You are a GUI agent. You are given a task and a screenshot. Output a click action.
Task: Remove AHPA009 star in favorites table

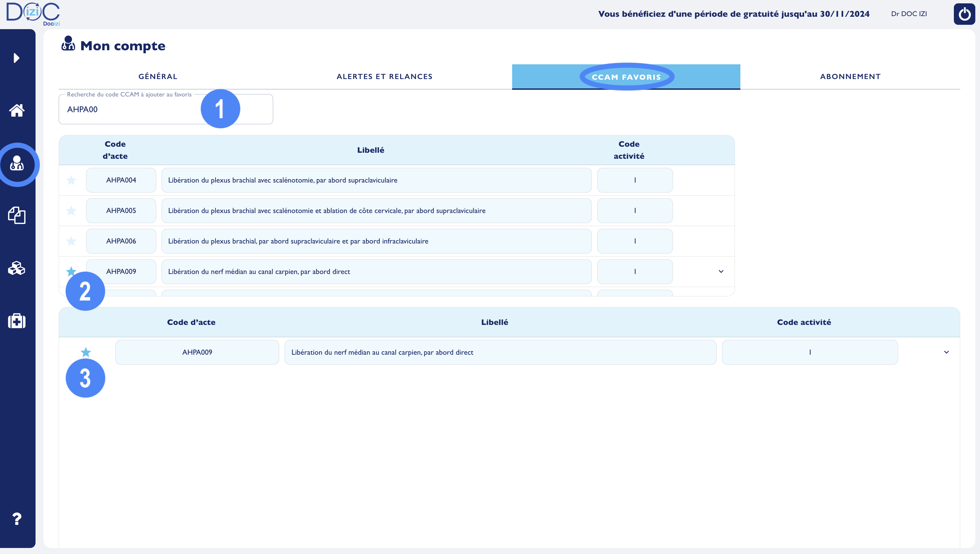click(86, 352)
